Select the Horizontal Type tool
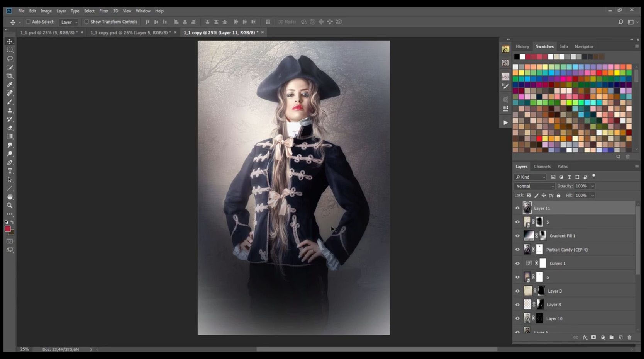The height and width of the screenshot is (359, 644). (10, 171)
